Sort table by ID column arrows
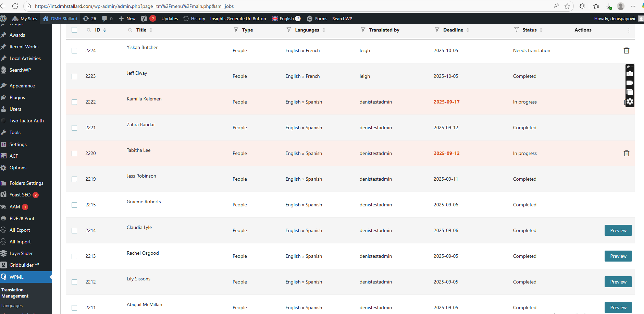 coord(104,30)
